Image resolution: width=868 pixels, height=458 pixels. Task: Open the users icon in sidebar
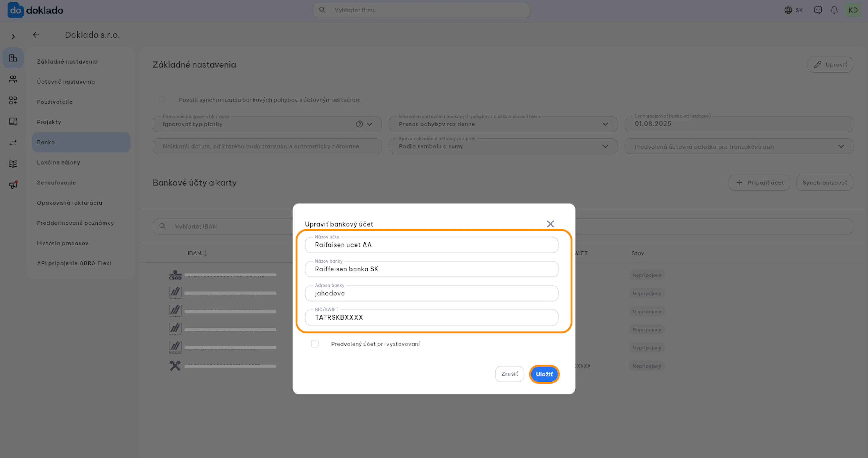(x=13, y=79)
